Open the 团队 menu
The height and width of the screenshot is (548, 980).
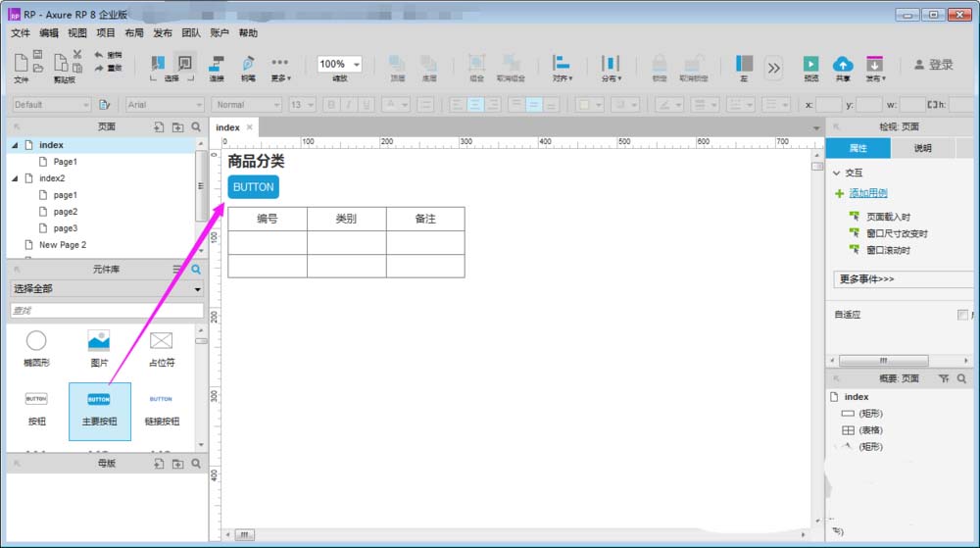[191, 32]
